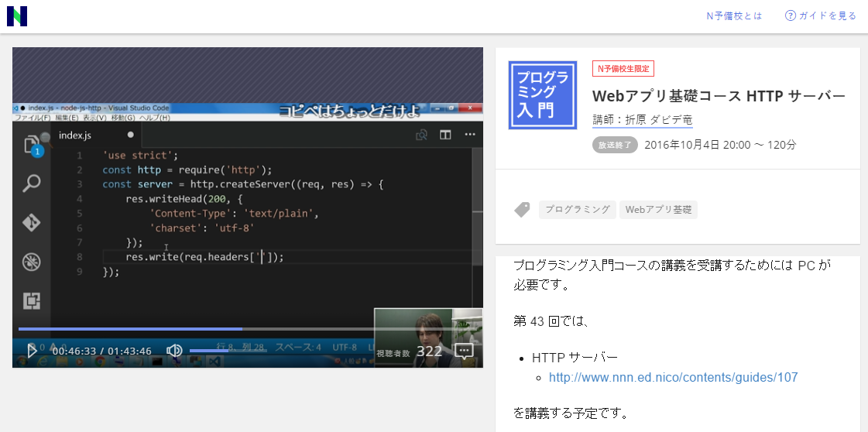Open the 移動(G) menu in VS Code
This screenshot has width=868, height=432.
(x=123, y=118)
